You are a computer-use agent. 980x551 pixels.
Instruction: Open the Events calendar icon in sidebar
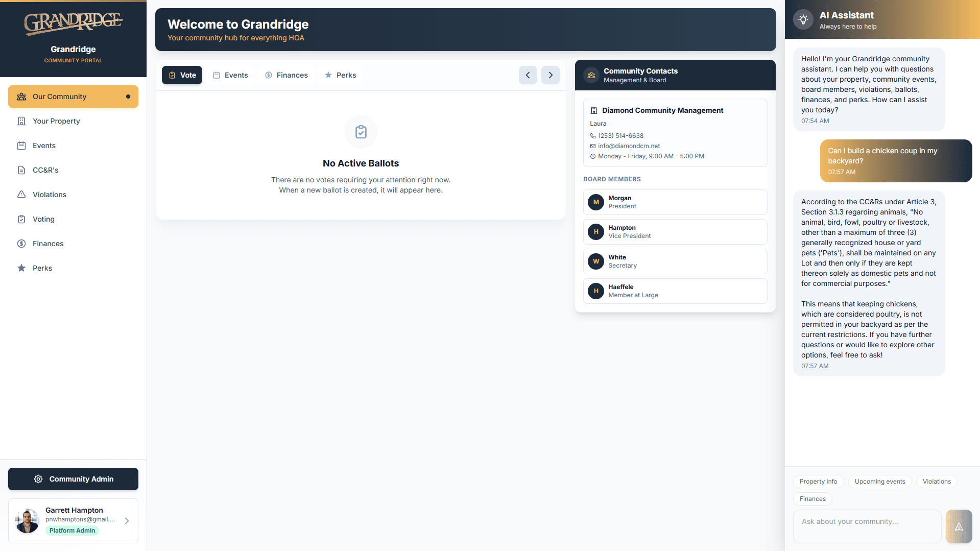(x=21, y=146)
